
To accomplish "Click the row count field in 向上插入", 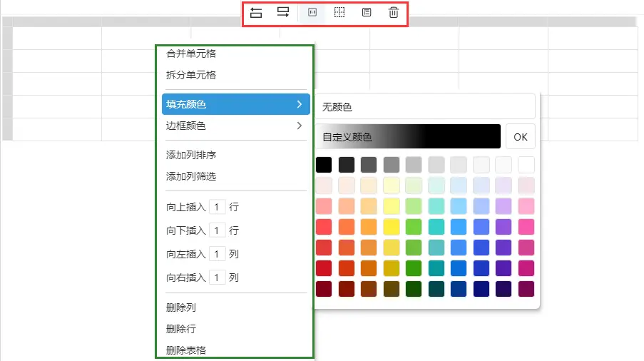I will click(x=218, y=208).
